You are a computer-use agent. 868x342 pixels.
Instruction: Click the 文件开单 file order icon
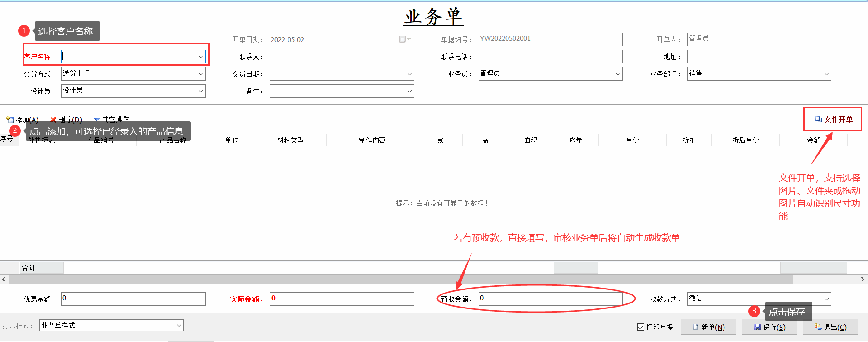[x=819, y=120]
